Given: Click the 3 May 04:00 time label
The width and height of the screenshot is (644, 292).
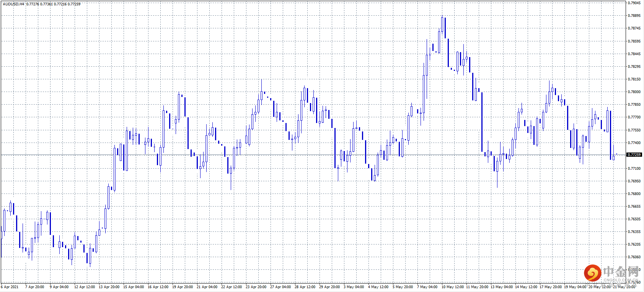Looking at the screenshot, I should pyautogui.click(x=354, y=287).
